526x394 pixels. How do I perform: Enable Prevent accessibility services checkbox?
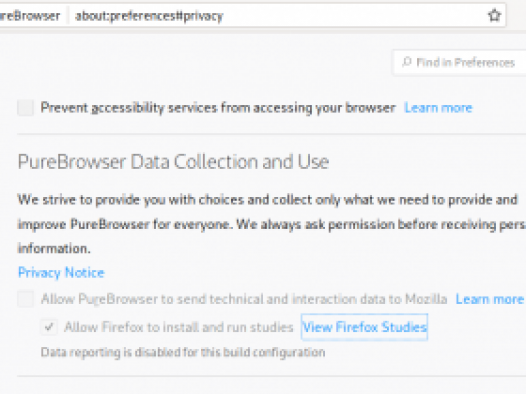tap(25, 108)
